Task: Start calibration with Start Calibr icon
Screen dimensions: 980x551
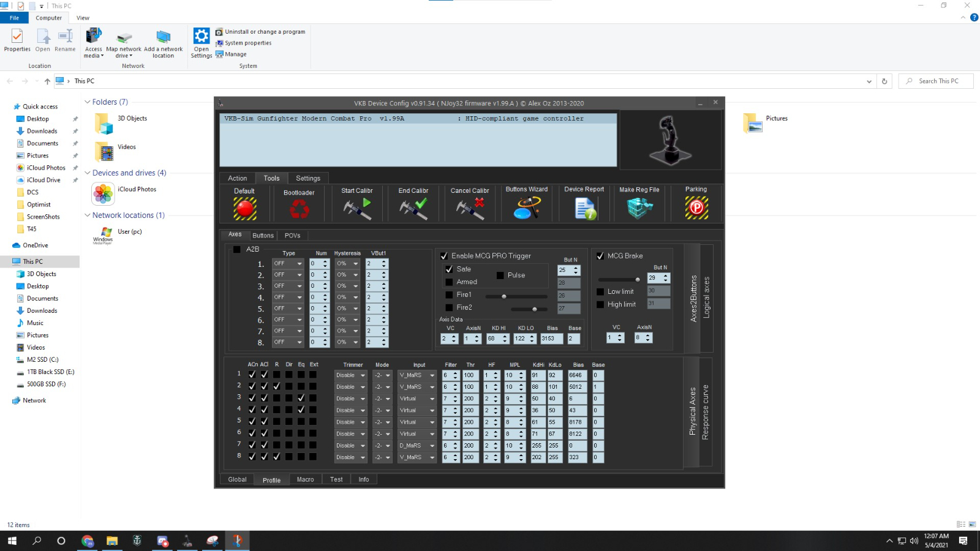Action: click(x=357, y=209)
